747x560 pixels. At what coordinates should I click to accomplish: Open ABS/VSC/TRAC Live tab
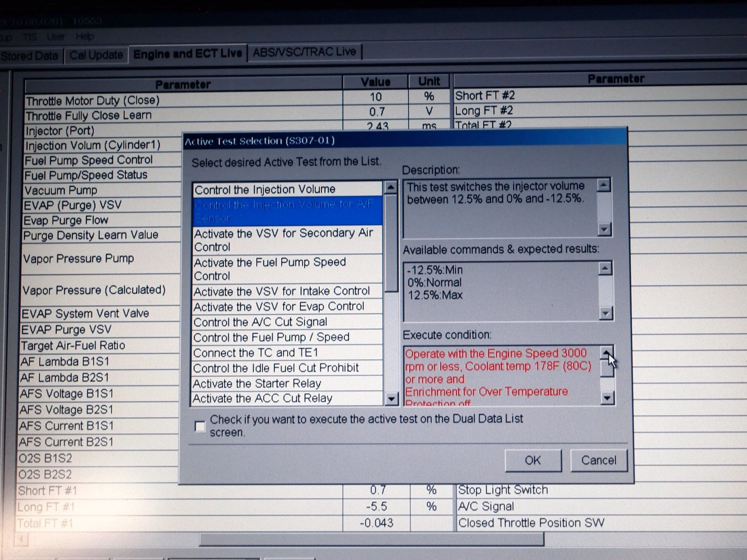(305, 52)
